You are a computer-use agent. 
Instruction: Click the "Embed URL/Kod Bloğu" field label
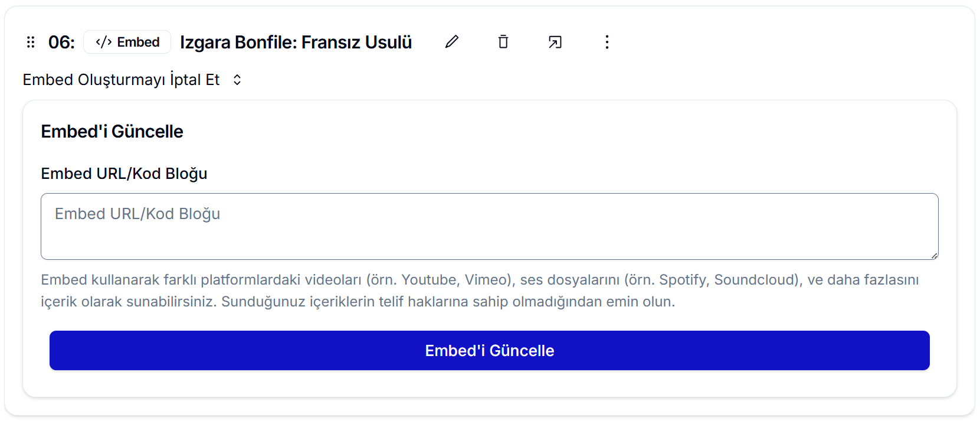(124, 174)
